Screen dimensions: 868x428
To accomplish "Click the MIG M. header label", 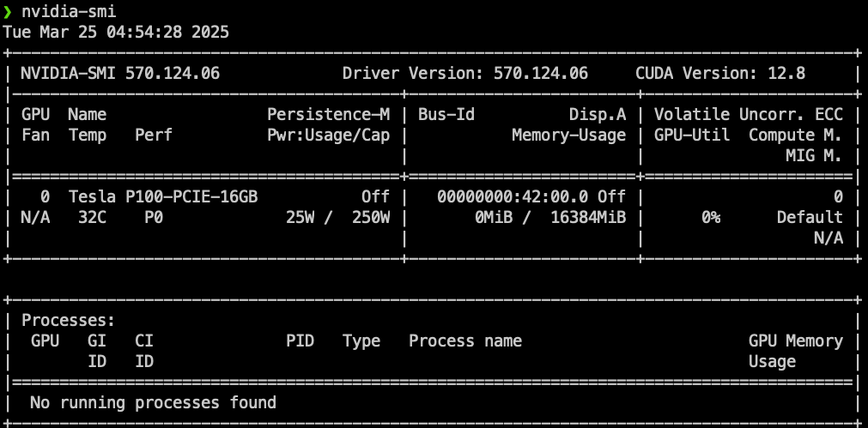I will tap(815, 156).
